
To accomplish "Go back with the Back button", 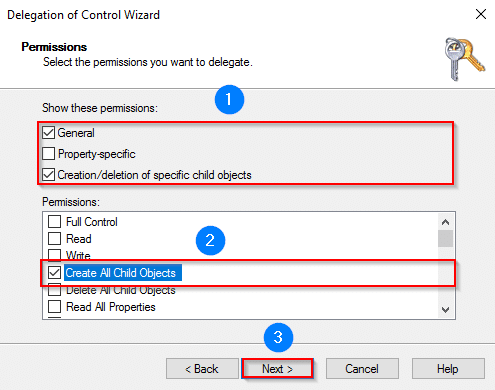I will [x=202, y=369].
